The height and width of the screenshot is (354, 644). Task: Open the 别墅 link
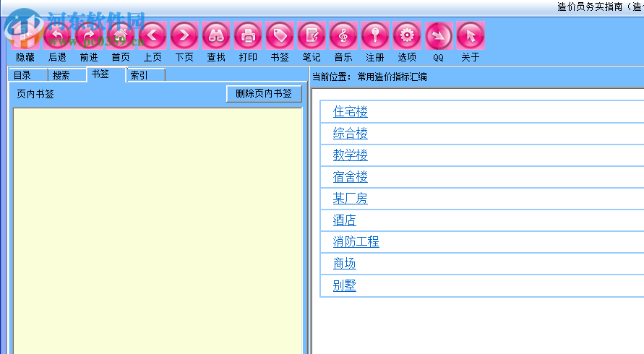[x=345, y=285]
